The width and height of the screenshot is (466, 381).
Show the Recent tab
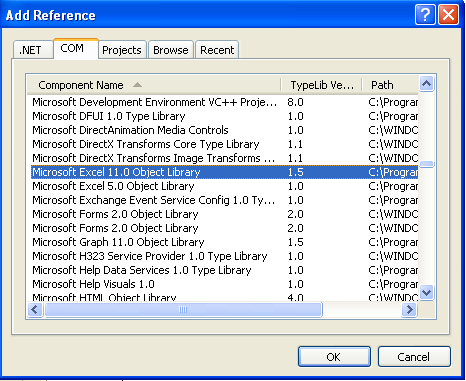coord(217,50)
